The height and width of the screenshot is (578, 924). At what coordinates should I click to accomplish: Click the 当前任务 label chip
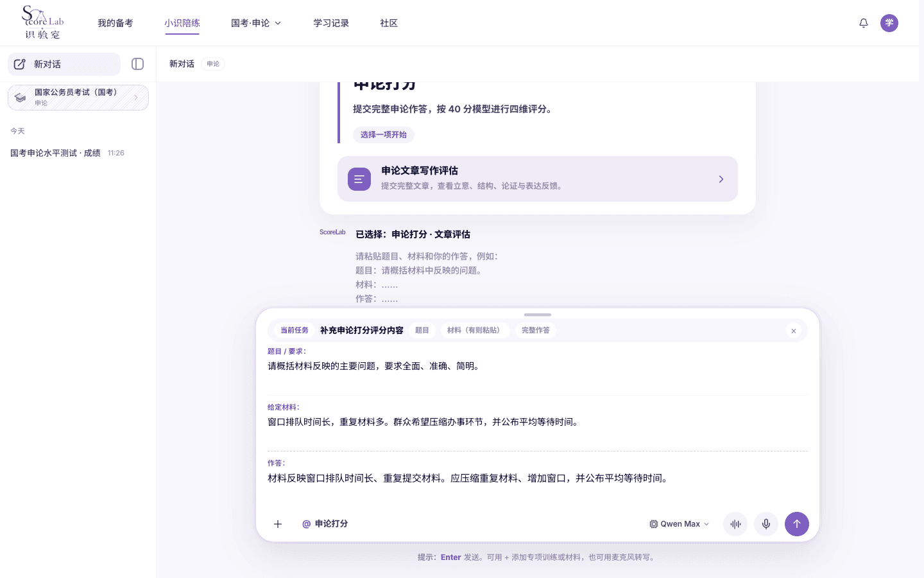(x=295, y=330)
